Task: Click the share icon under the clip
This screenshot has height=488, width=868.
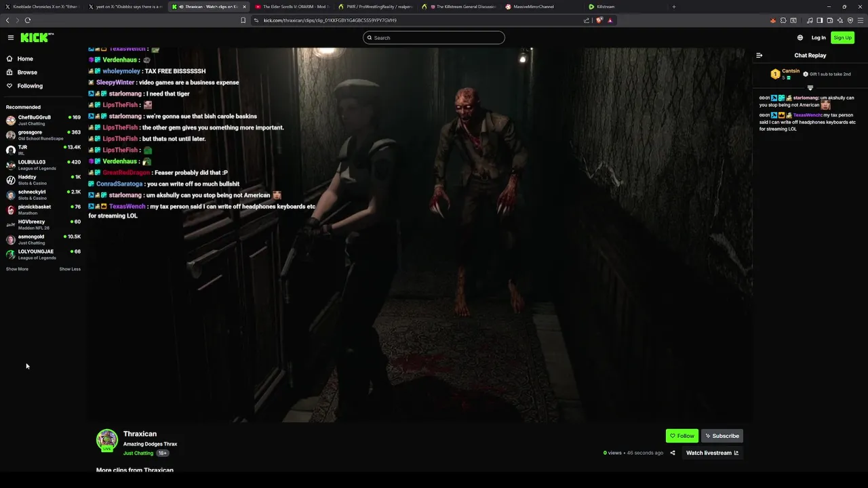Action: coord(673,453)
